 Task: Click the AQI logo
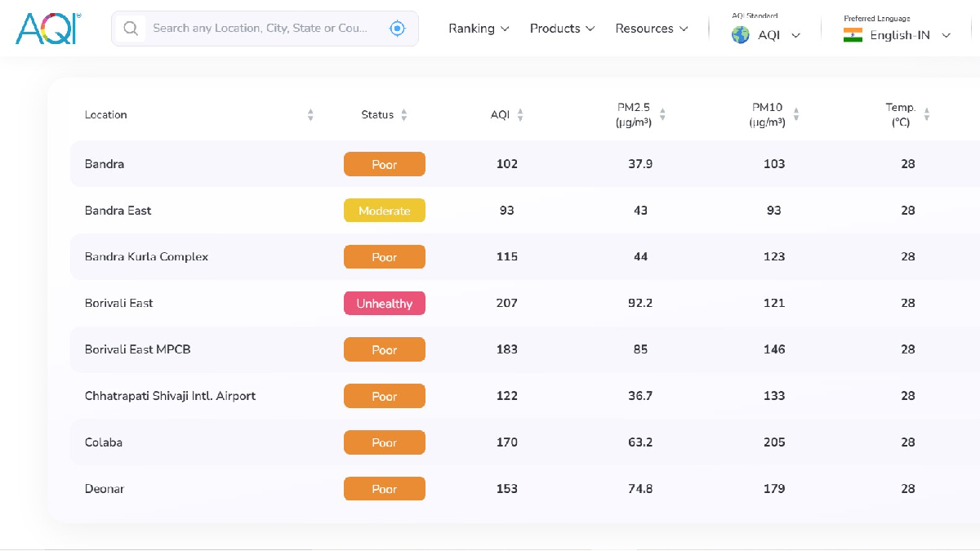click(x=47, y=29)
